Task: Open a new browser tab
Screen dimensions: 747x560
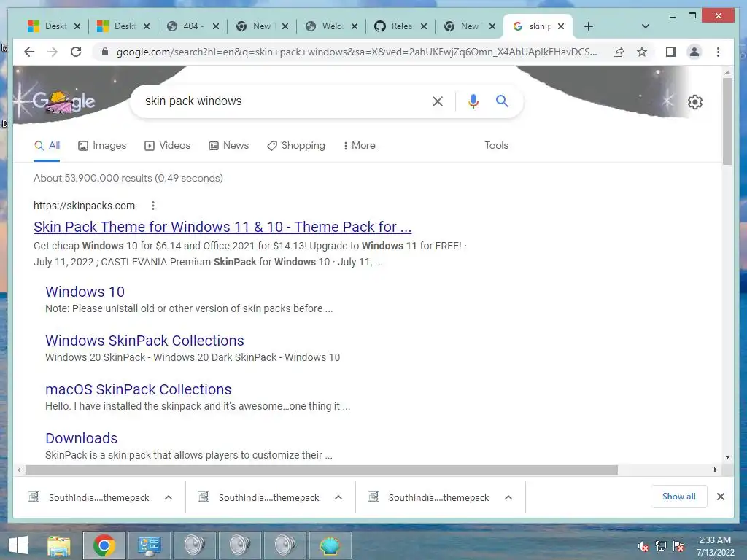Action: [x=589, y=26]
